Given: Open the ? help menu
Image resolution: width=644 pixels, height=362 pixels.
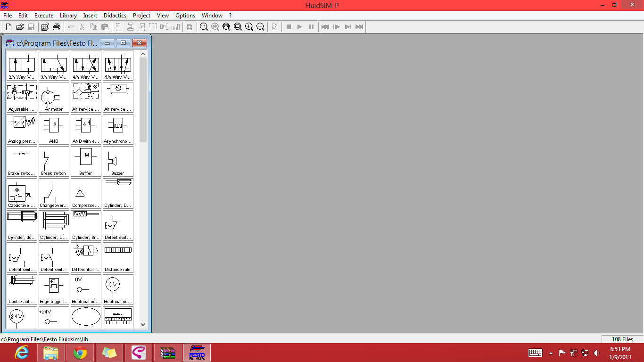Looking at the screenshot, I should 231,16.
